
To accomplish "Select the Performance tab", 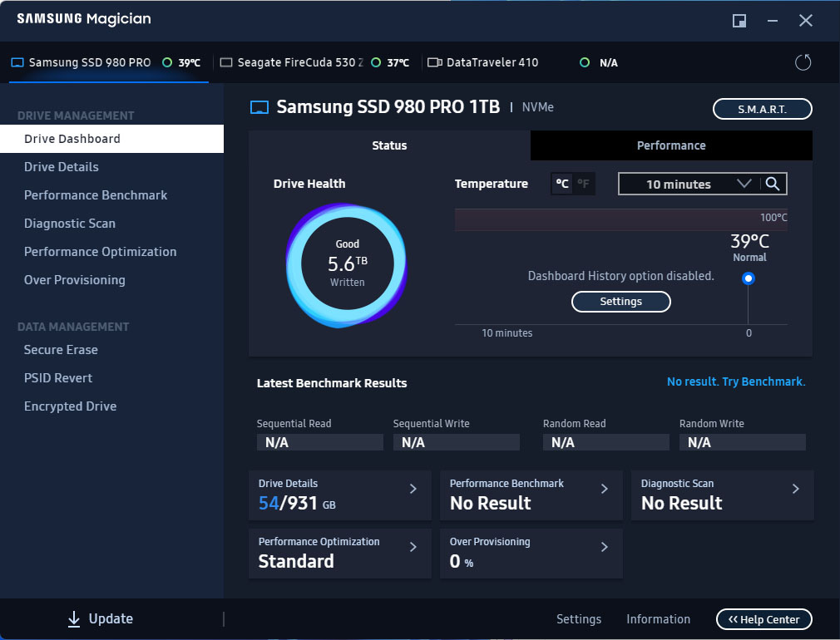I will tap(671, 145).
